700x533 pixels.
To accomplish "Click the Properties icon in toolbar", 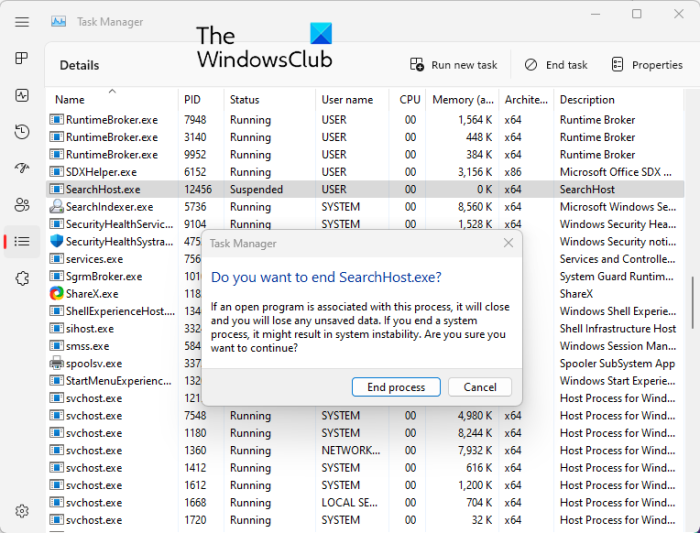I will 617,65.
